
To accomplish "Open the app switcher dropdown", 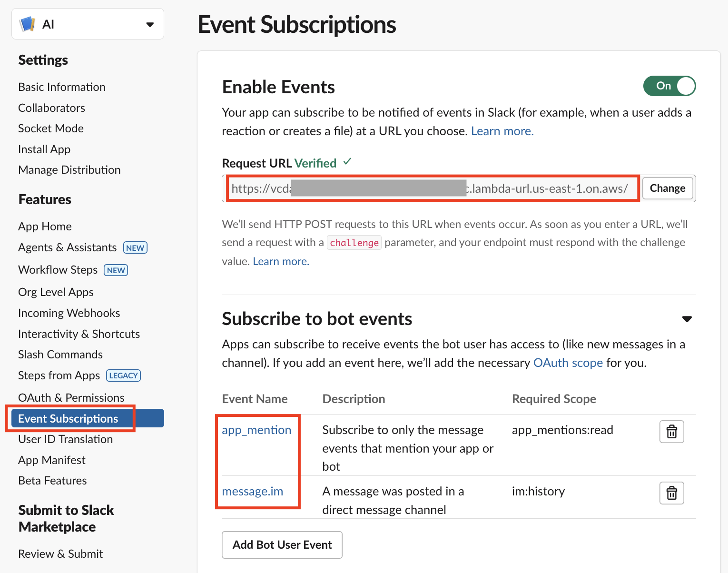I will coord(149,23).
